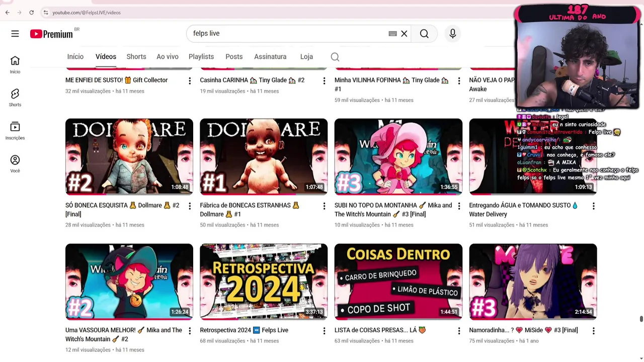Open Witch's Mountain #2 thumbnail

click(x=129, y=282)
